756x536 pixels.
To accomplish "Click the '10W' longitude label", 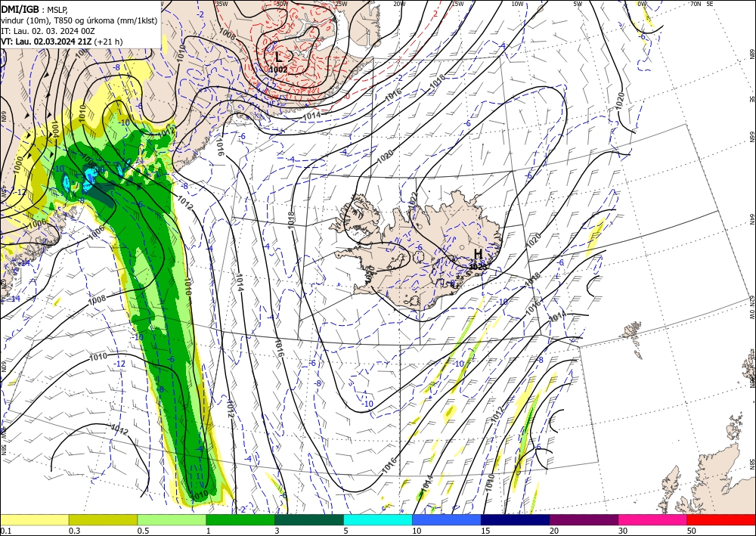I will click(517, 4).
